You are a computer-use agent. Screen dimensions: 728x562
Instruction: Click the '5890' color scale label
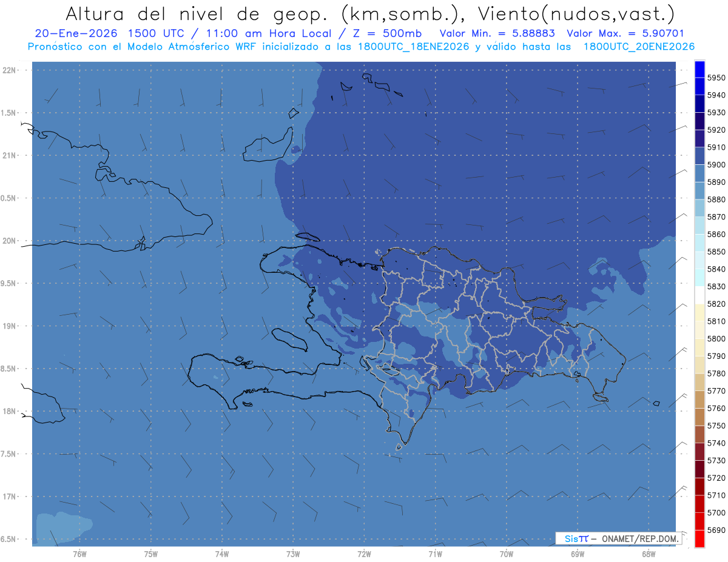coord(716,182)
